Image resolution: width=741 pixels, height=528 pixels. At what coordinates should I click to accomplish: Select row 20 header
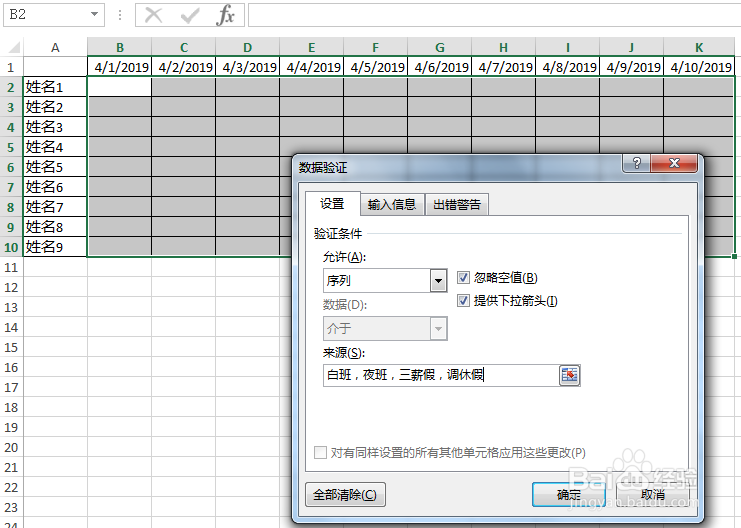(11, 447)
